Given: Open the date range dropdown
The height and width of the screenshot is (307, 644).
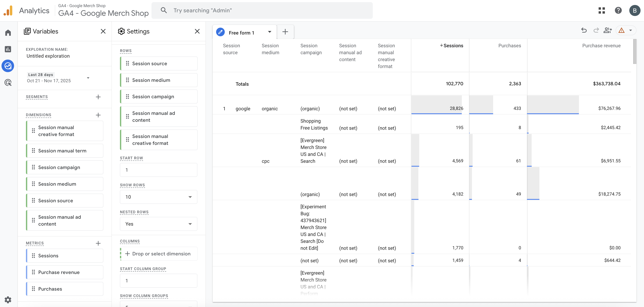Looking at the screenshot, I should pyautogui.click(x=88, y=78).
